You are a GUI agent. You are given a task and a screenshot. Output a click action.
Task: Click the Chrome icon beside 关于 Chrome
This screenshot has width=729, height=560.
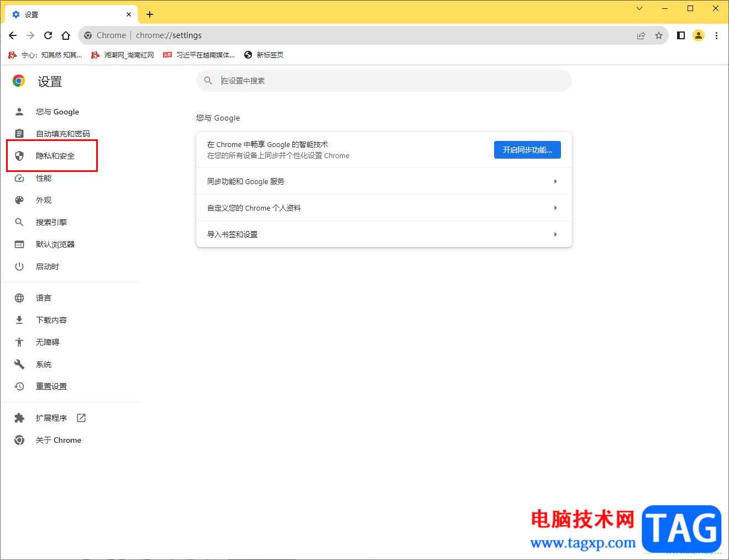pyautogui.click(x=19, y=440)
